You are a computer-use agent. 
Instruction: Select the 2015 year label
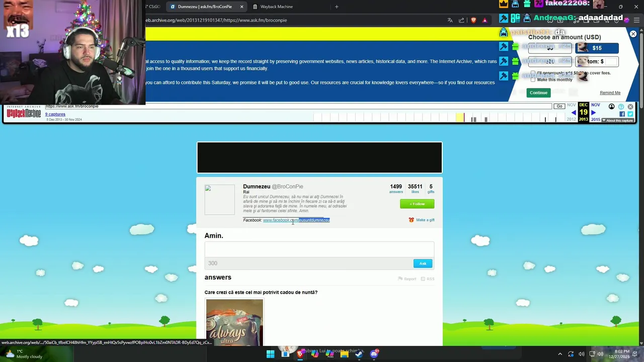click(x=595, y=119)
